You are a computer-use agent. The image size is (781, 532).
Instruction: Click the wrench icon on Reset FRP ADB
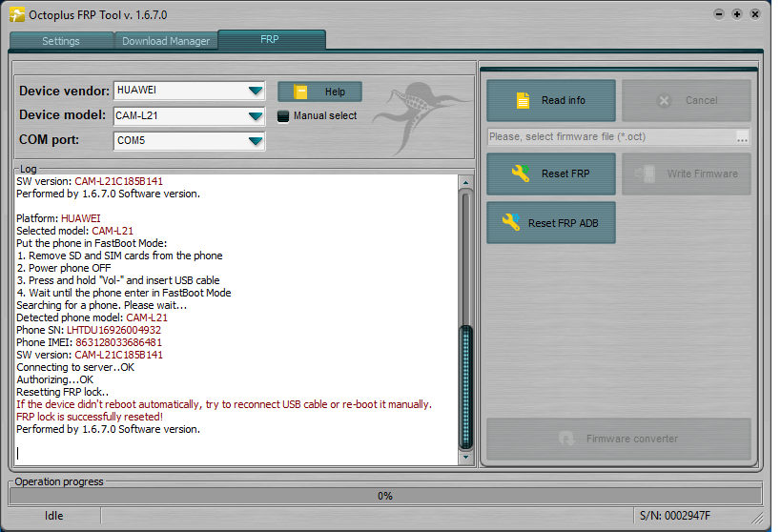(511, 222)
